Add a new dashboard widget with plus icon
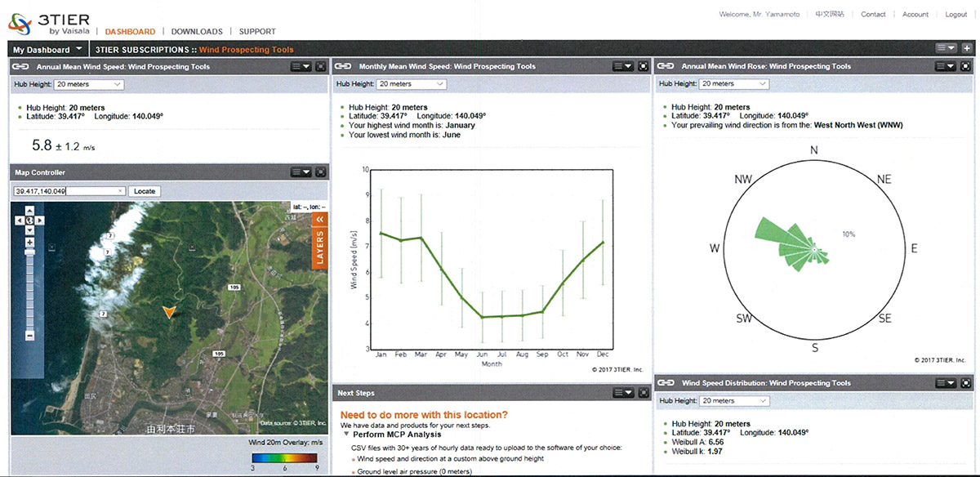The width and height of the screenshot is (980, 477). coord(967,48)
